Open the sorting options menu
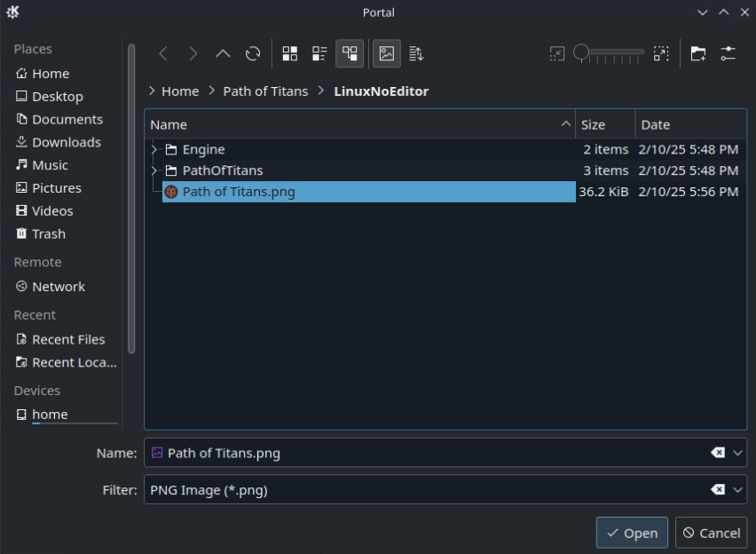The height and width of the screenshot is (554, 756). click(x=416, y=53)
